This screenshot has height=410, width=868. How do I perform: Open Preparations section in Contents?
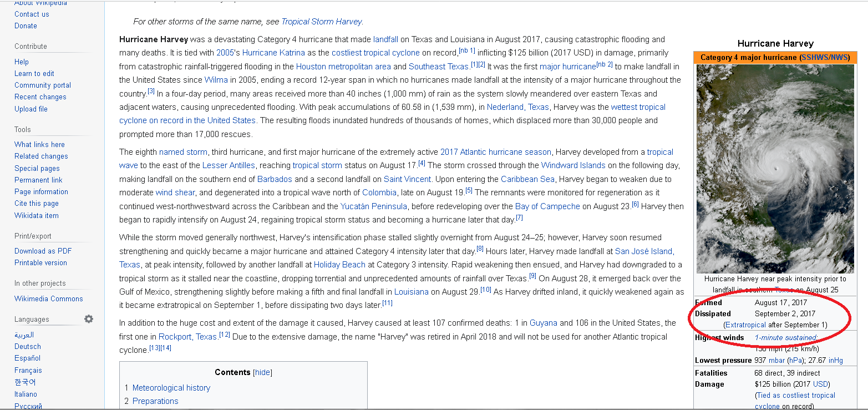pyautogui.click(x=155, y=401)
